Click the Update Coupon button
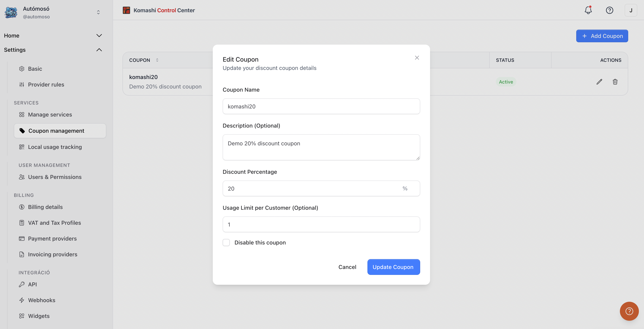This screenshot has width=644, height=329. click(394, 267)
